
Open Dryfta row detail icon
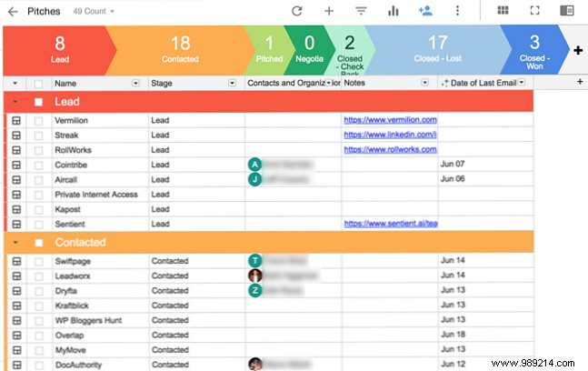16,291
